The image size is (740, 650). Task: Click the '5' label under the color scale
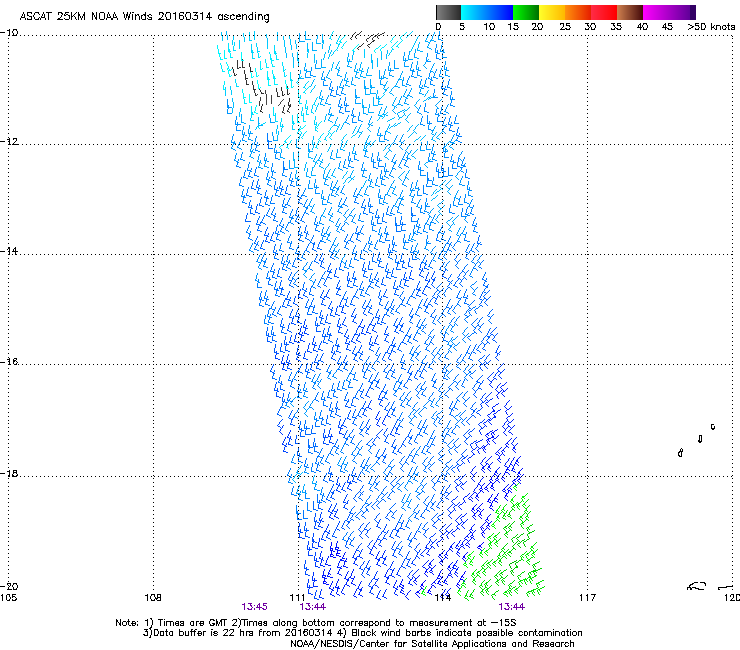462,27
